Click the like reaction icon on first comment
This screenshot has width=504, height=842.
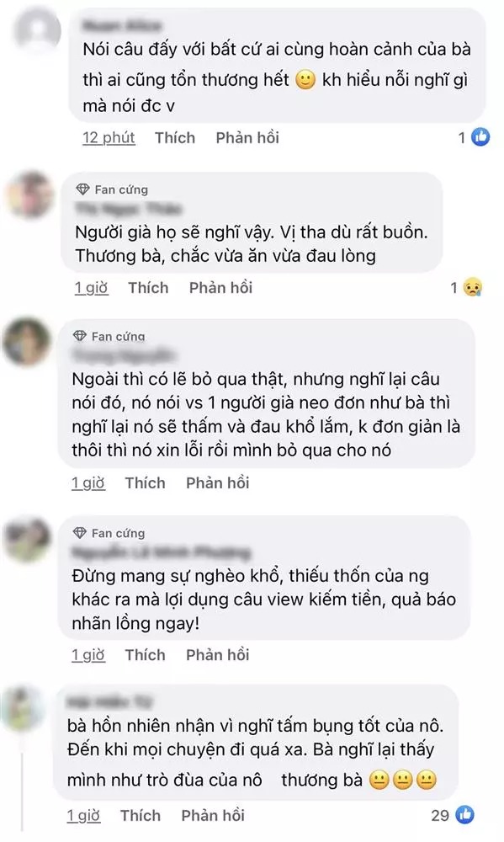coord(480,137)
